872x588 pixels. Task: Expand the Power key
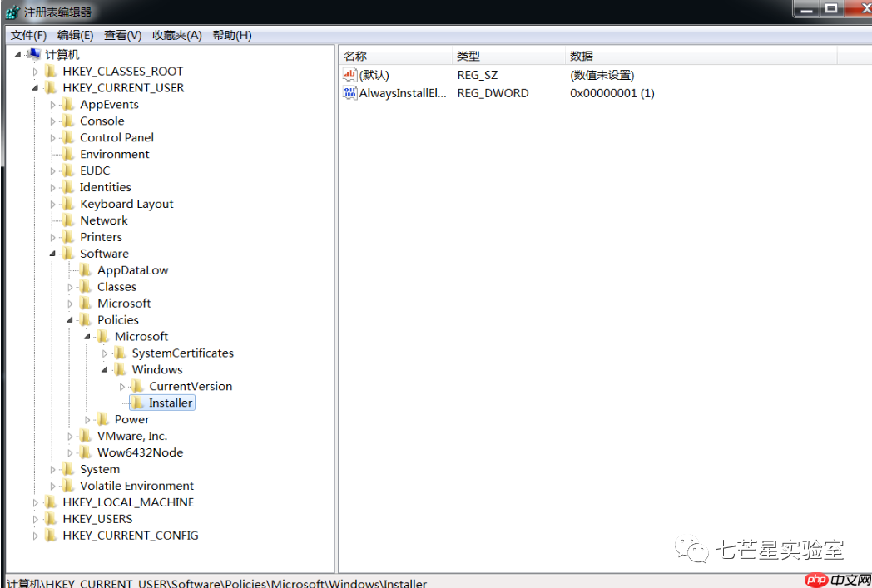pos(87,418)
